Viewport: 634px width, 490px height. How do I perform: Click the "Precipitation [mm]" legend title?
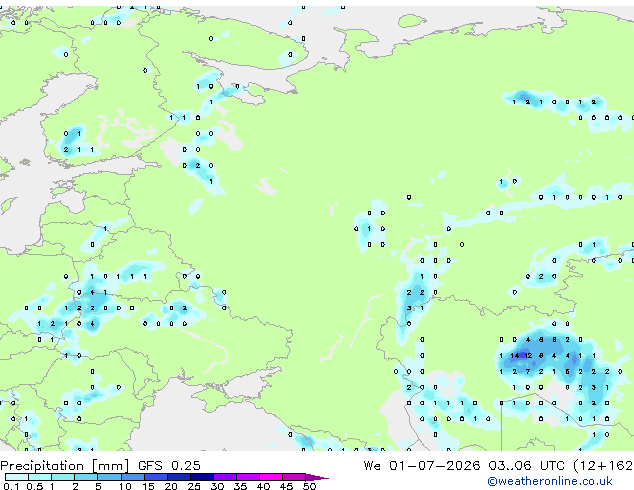[x=65, y=466]
